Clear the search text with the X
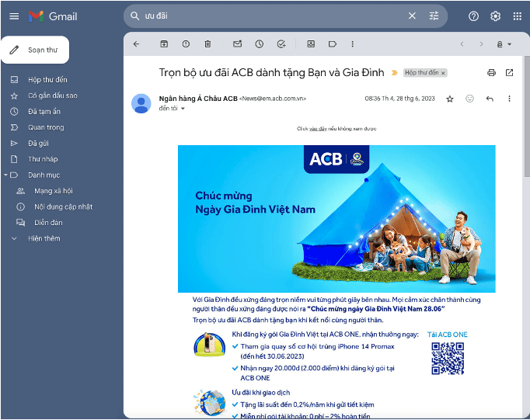The height and width of the screenshot is (420, 530). tap(412, 16)
